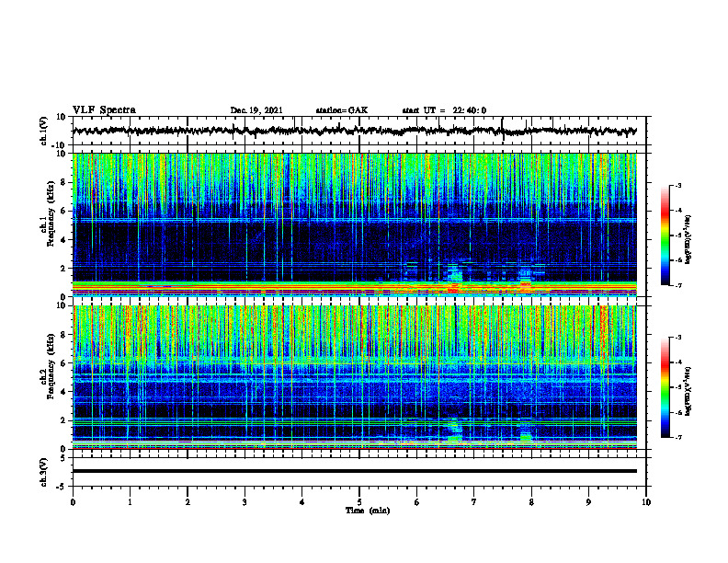Image resolution: width=728 pixels, height=563 pixels.
Task: Click time tick label '0' on x-axis
Action: [x=73, y=502]
